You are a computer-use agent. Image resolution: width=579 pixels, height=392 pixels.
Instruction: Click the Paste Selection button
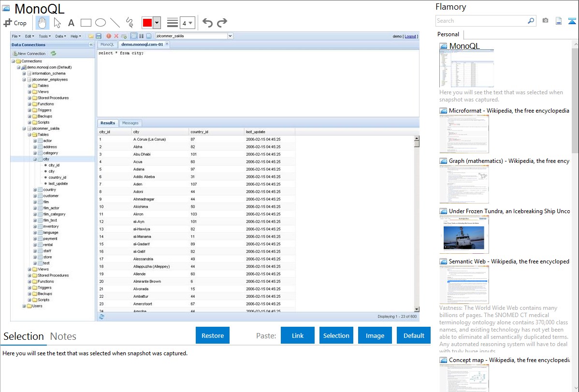pyautogui.click(x=336, y=335)
